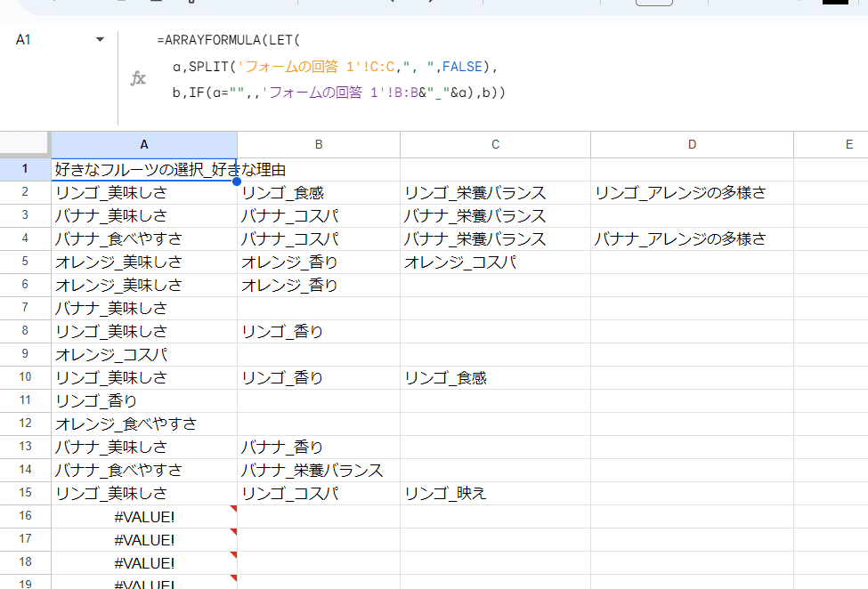Screen dimensions: 868x589
Task: Click オレンジ_美味しさ in row 6
Action: point(144,286)
